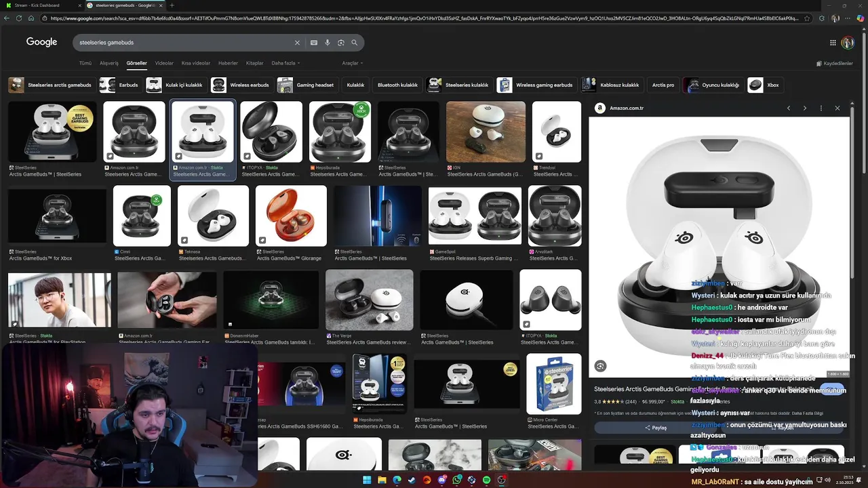Select the Xbox filter chip
The width and height of the screenshot is (868, 488).
[764, 85]
